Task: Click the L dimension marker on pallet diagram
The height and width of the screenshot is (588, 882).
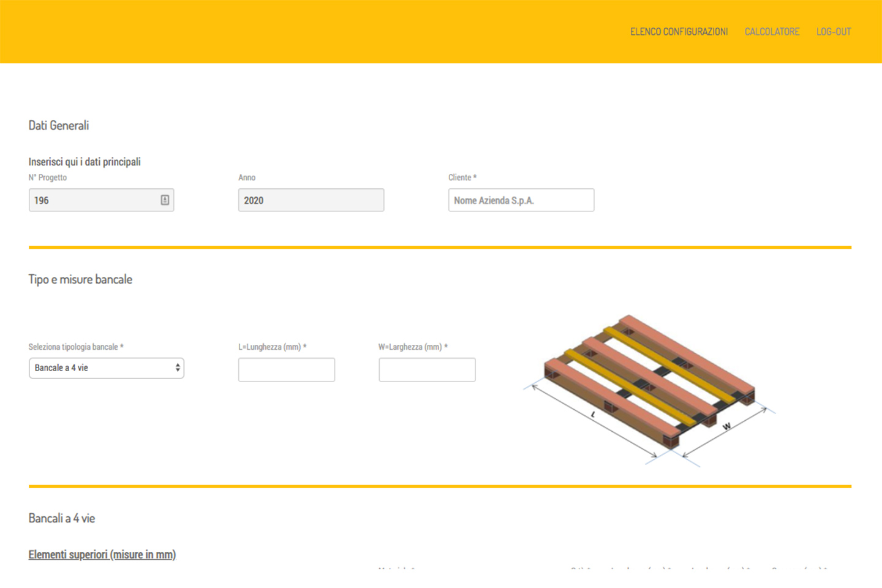Action: [593, 415]
